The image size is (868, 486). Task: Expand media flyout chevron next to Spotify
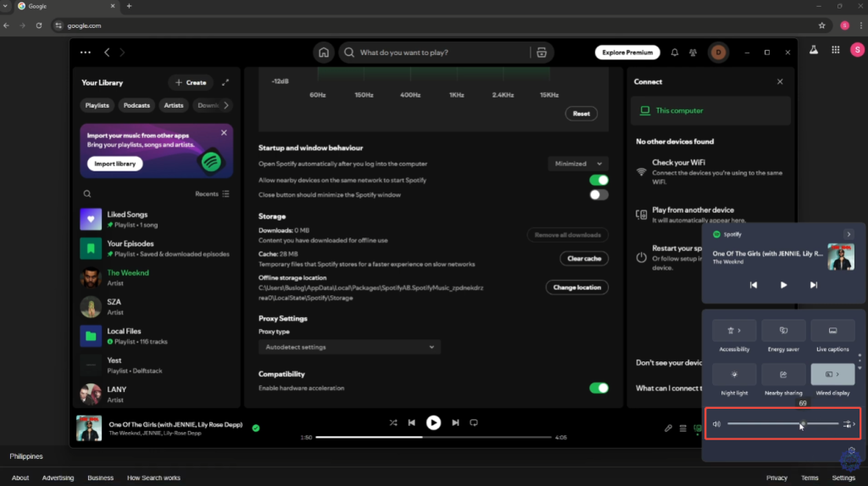tap(849, 234)
